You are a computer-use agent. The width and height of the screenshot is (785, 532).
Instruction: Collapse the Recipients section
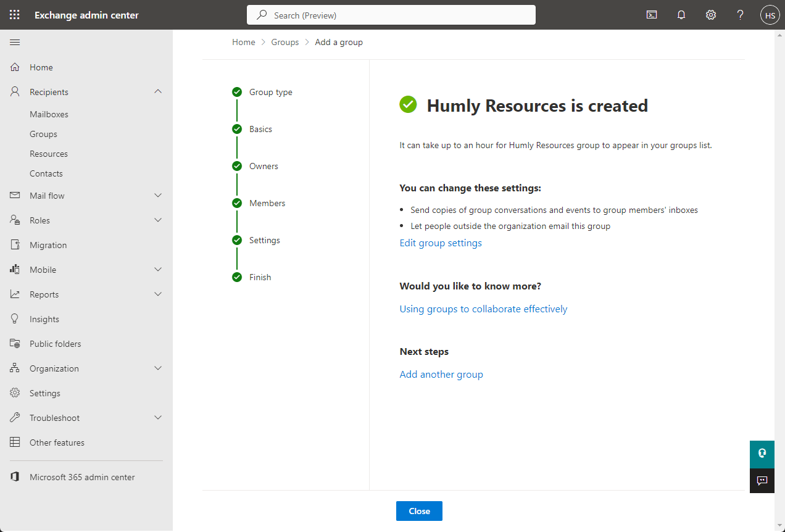158,92
